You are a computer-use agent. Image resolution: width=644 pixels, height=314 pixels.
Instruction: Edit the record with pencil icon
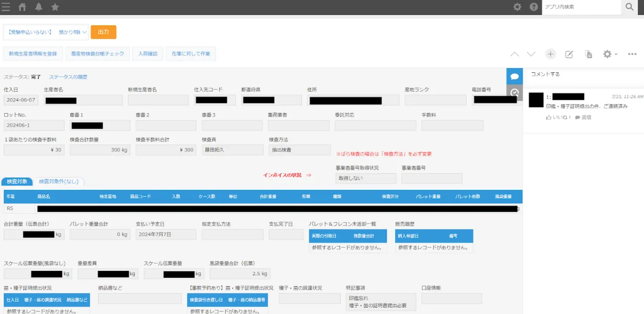pos(569,54)
